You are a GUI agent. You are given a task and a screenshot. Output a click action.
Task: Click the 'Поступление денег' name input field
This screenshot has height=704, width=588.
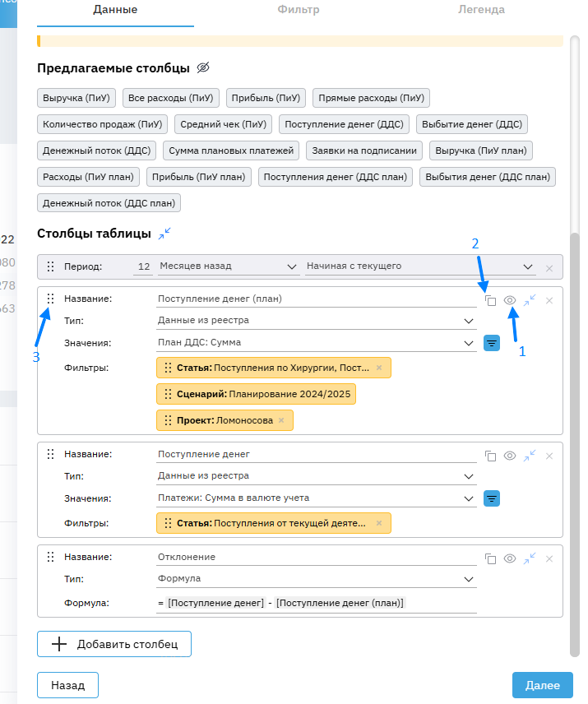click(x=316, y=454)
